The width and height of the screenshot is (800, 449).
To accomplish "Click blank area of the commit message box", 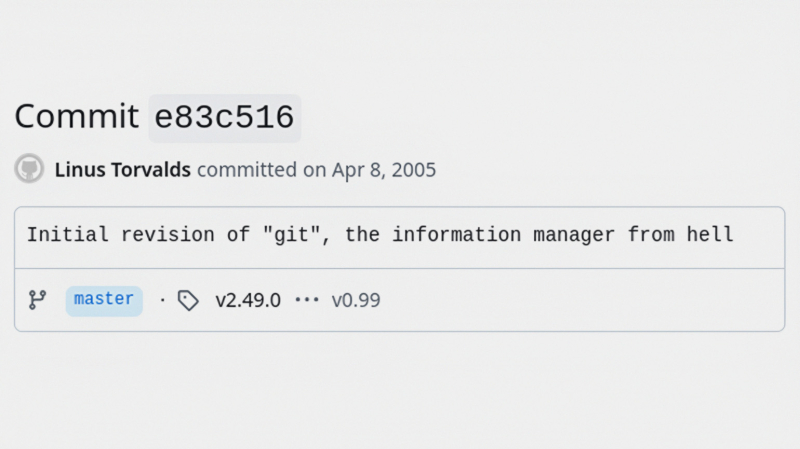I will pos(758,237).
